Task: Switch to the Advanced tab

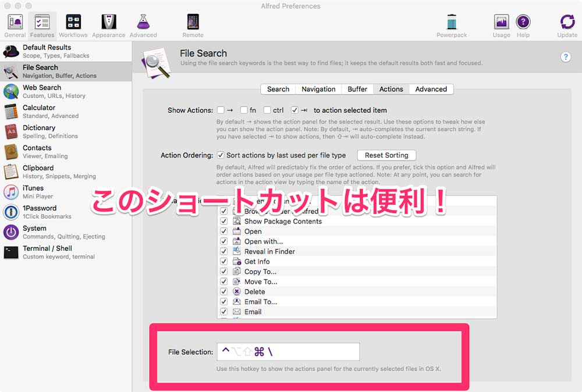Action: pos(431,89)
